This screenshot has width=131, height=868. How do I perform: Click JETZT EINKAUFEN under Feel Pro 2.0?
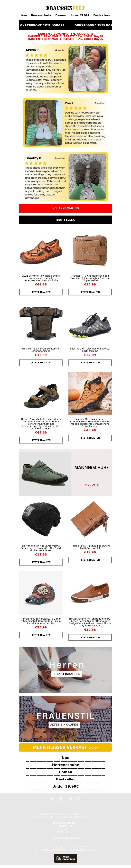coord(90,363)
